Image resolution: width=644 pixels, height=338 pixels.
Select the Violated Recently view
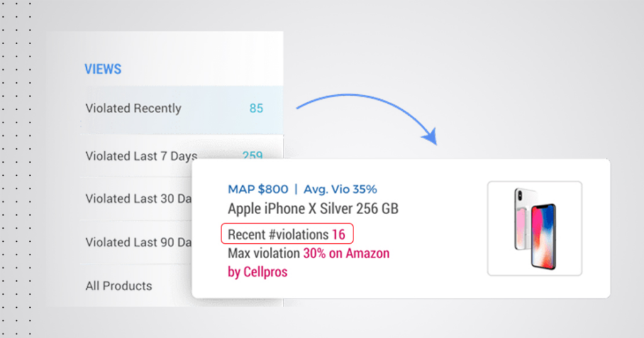point(133,109)
